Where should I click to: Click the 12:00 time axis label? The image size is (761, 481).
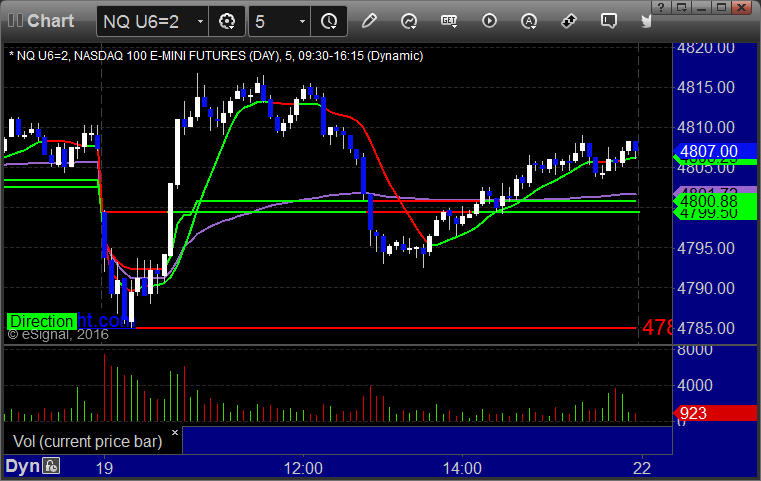(303, 468)
